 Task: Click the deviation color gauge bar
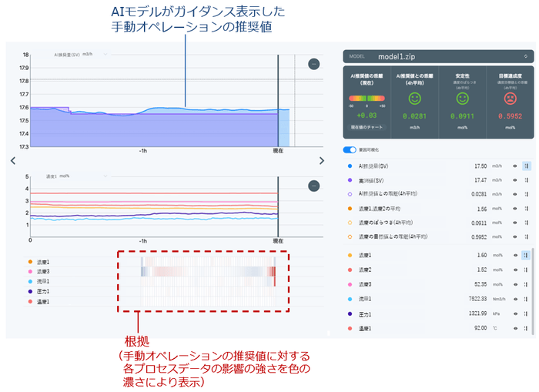tap(367, 99)
